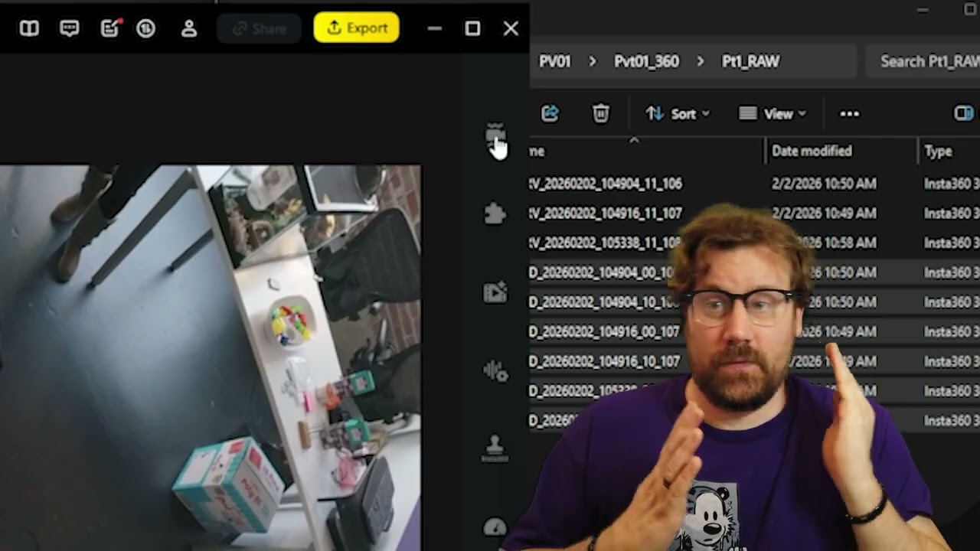The width and height of the screenshot is (980, 551).
Task: Click the video preview thumbnail of the desk
Action: point(210,357)
